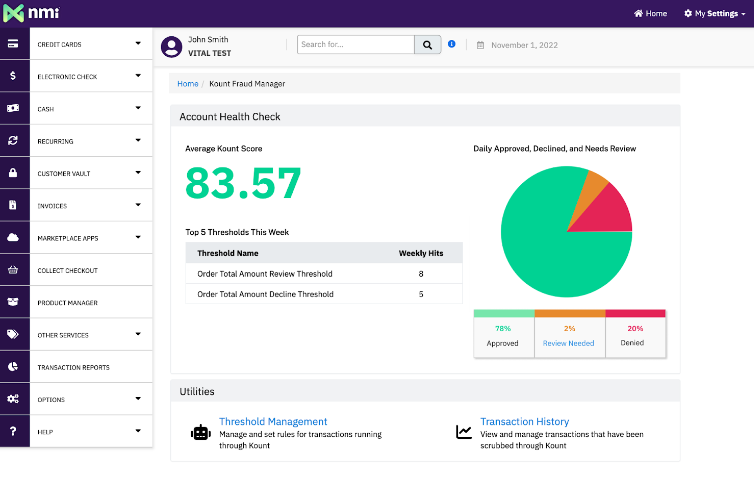Click into the Search for field

(355, 44)
